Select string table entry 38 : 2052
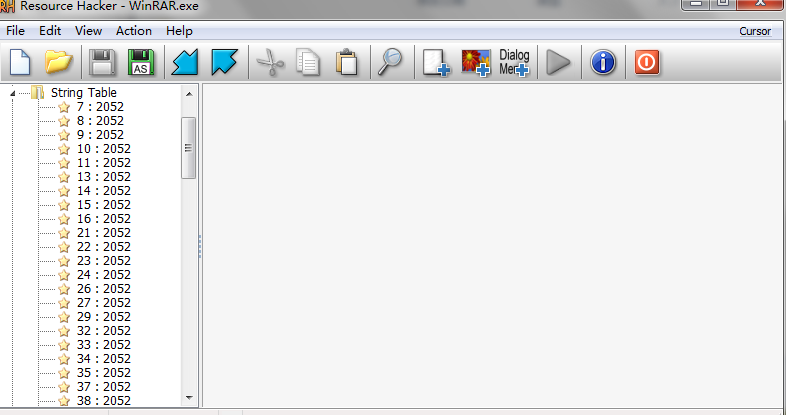This screenshot has height=415, width=786. (104, 401)
